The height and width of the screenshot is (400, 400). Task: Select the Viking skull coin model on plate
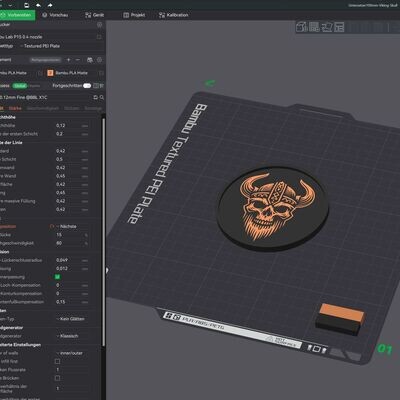point(273,209)
